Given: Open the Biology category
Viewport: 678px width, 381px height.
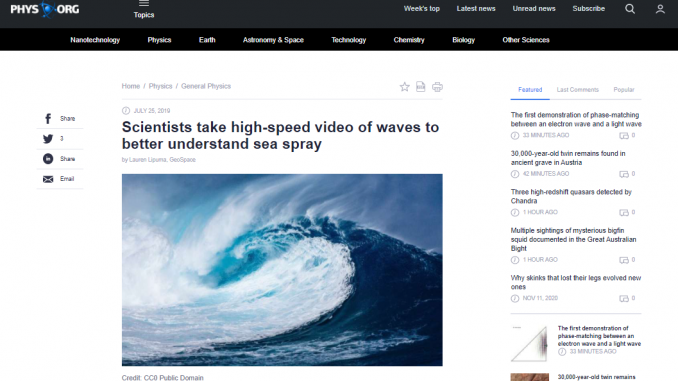Looking at the screenshot, I should click(x=464, y=40).
